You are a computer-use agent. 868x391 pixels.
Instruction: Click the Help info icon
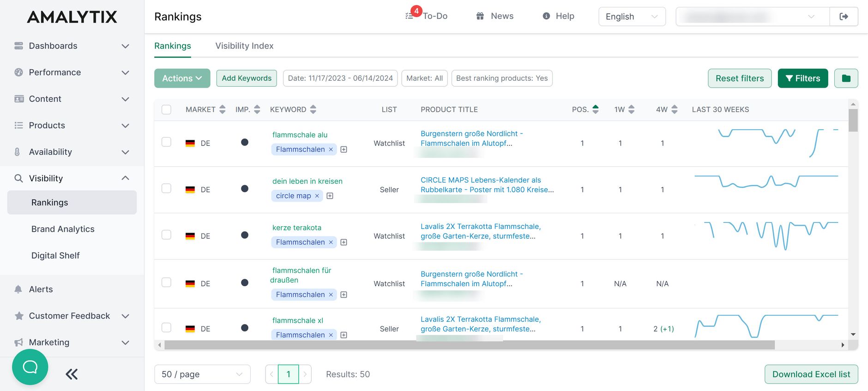coord(546,16)
